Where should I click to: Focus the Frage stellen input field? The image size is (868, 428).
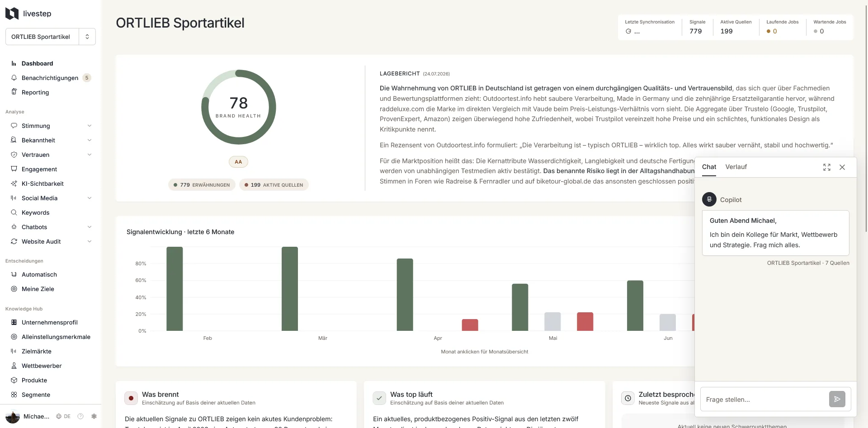(764, 400)
